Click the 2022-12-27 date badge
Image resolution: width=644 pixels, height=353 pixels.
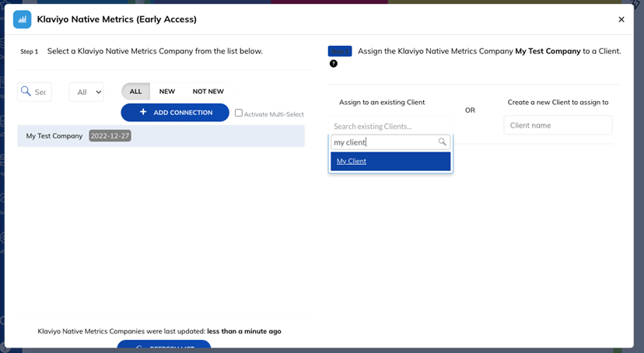[x=110, y=136]
